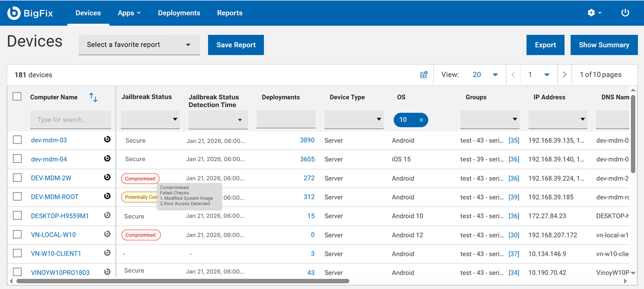Viewport: 644px width, 289px height.
Task: Sort by Computer Name arrows icon
Action: click(x=93, y=97)
